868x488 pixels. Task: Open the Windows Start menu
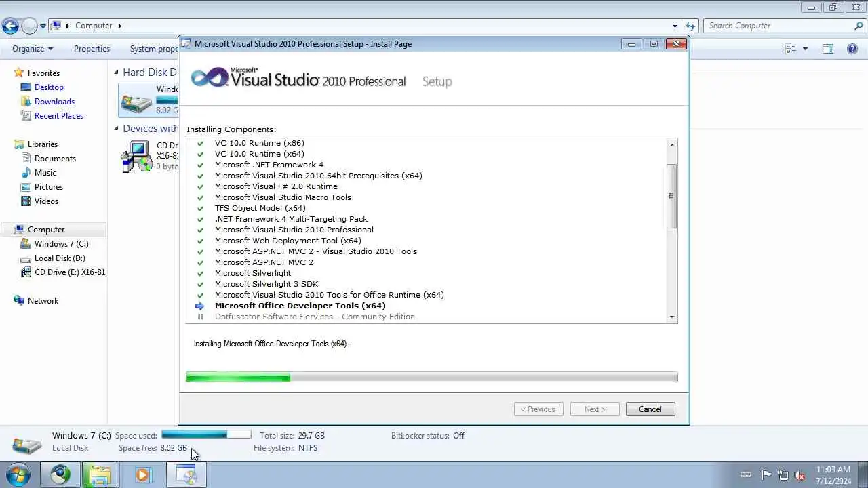(18, 475)
